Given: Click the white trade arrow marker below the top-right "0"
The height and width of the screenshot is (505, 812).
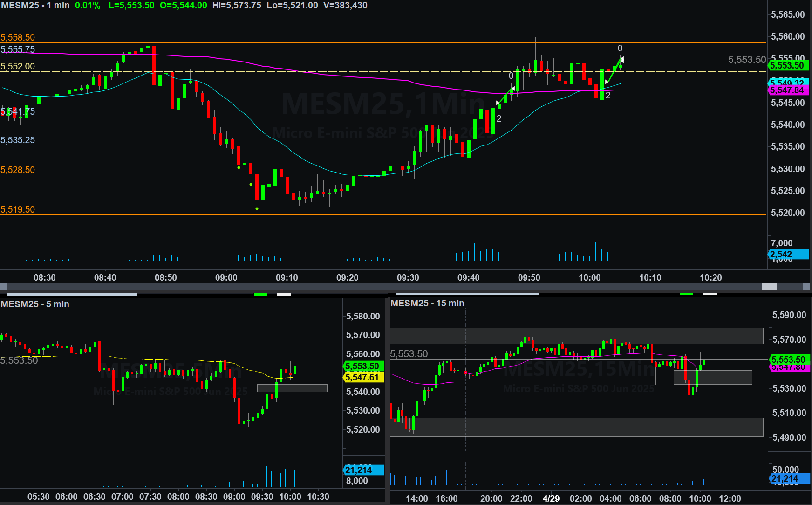Looking at the screenshot, I should 621,60.
